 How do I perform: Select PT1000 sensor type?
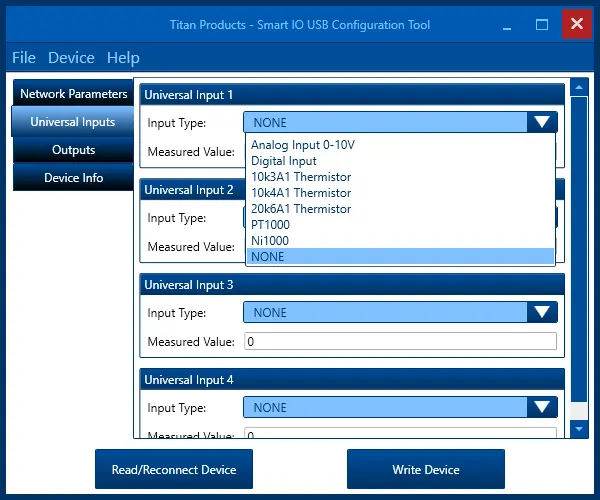(271, 225)
